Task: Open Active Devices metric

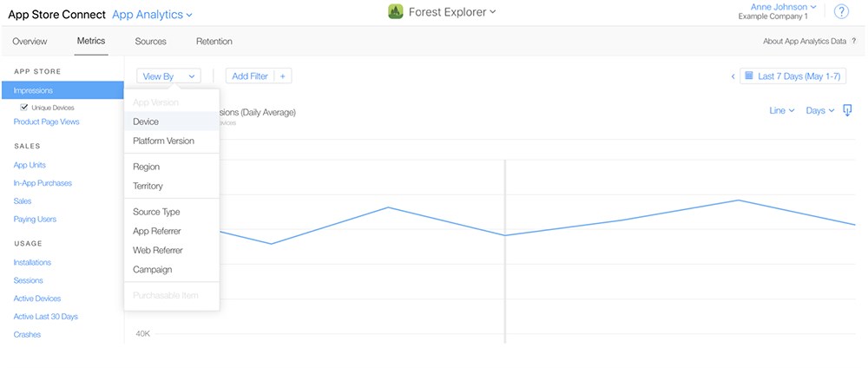Action: [37, 299]
